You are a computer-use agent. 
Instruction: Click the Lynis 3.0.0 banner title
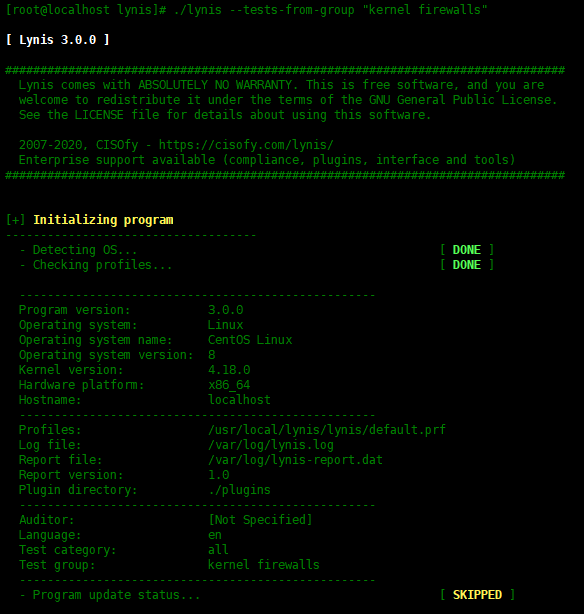tap(58, 40)
